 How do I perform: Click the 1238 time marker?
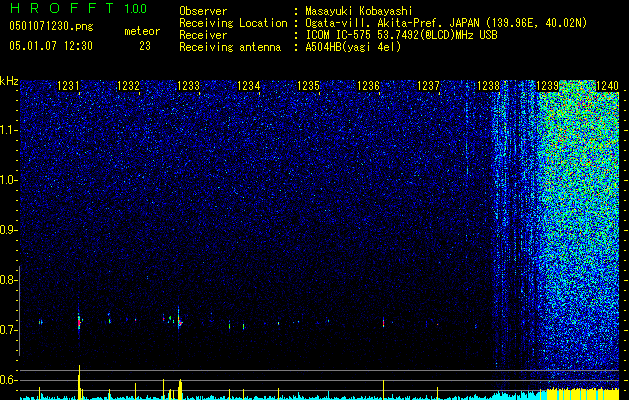(489, 86)
